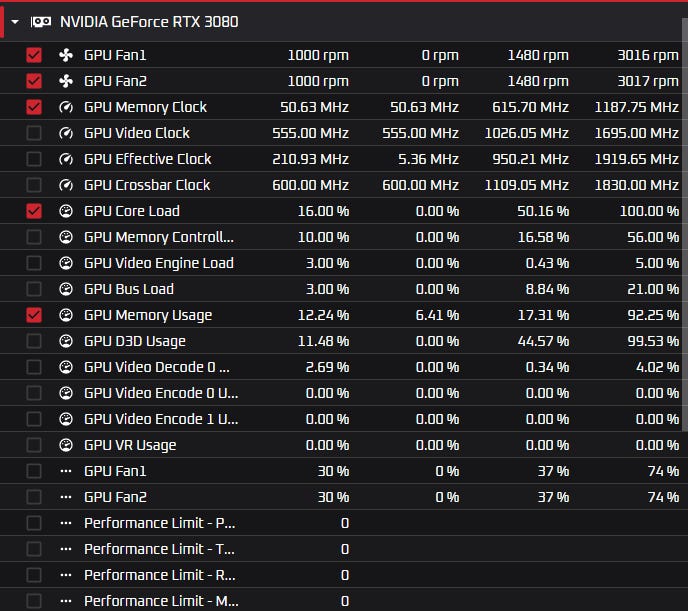The width and height of the screenshot is (688, 611).
Task: Tick the Performance Limit - R checkbox
Action: (x=34, y=575)
